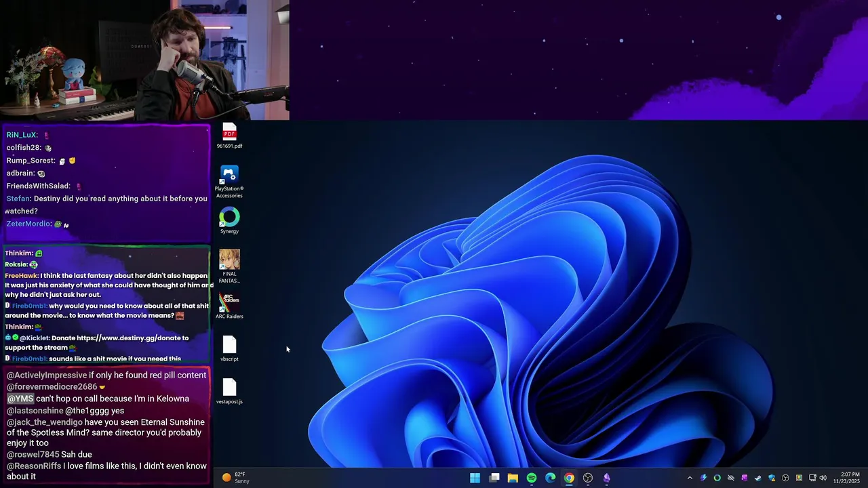Click the webcam feed thumbnail
This screenshot has width=868, height=488.
pyautogui.click(x=144, y=60)
